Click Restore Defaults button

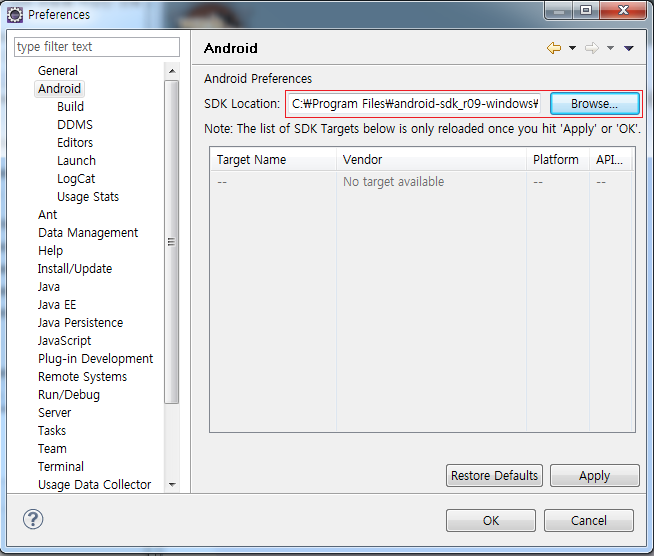[x=494, y=475]
